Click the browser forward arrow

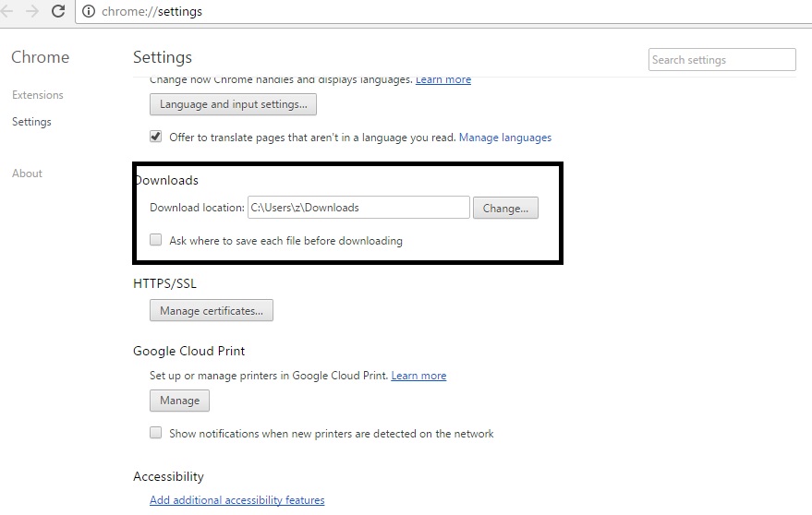pyautogui.click(x=32, y=11)
